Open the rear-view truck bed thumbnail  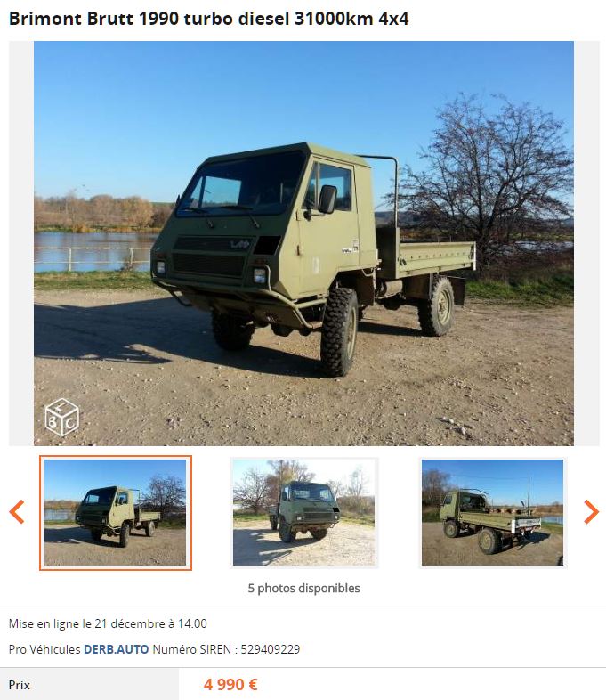pos(492,512)
